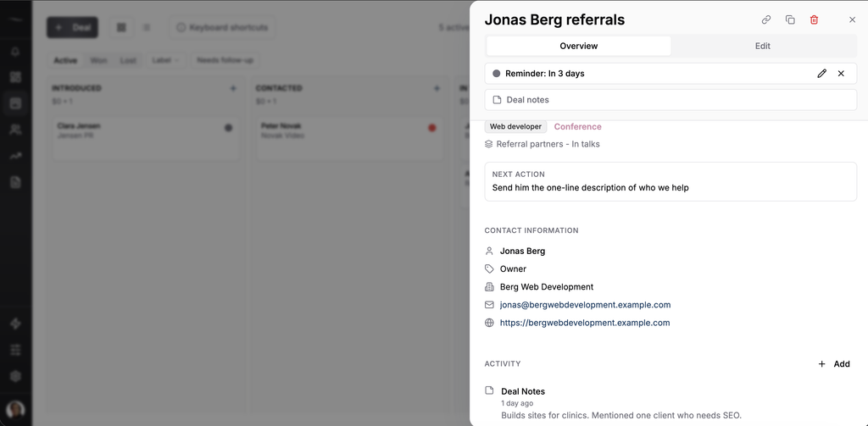Add a deal to the Contacted column
This screenshot has height=426, width=868.
click(437, 89)
